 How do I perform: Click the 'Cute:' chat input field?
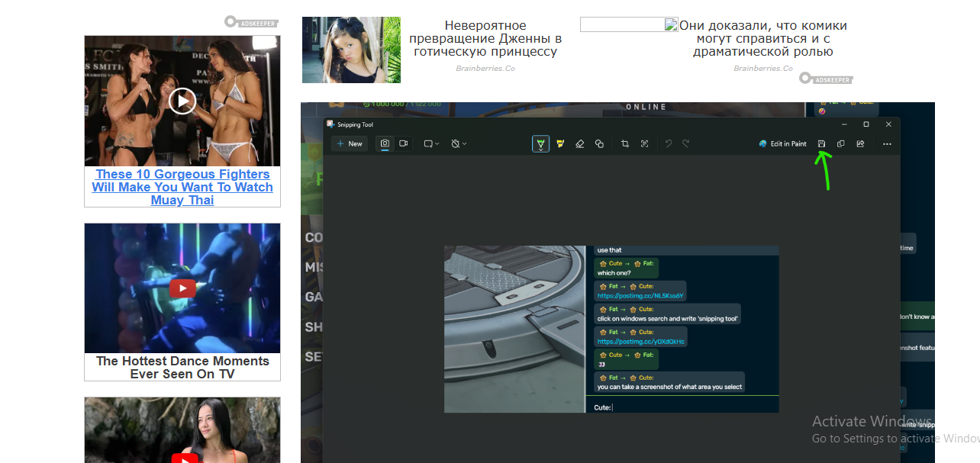coord(683,407)
